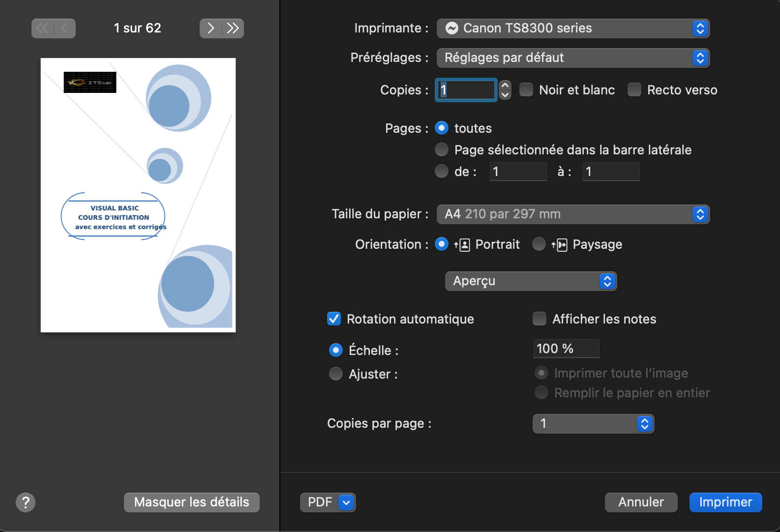The width and height of the screenshot is (780, 532).
Task: Click the Paysage orientation icon
Action: [560, 244]
